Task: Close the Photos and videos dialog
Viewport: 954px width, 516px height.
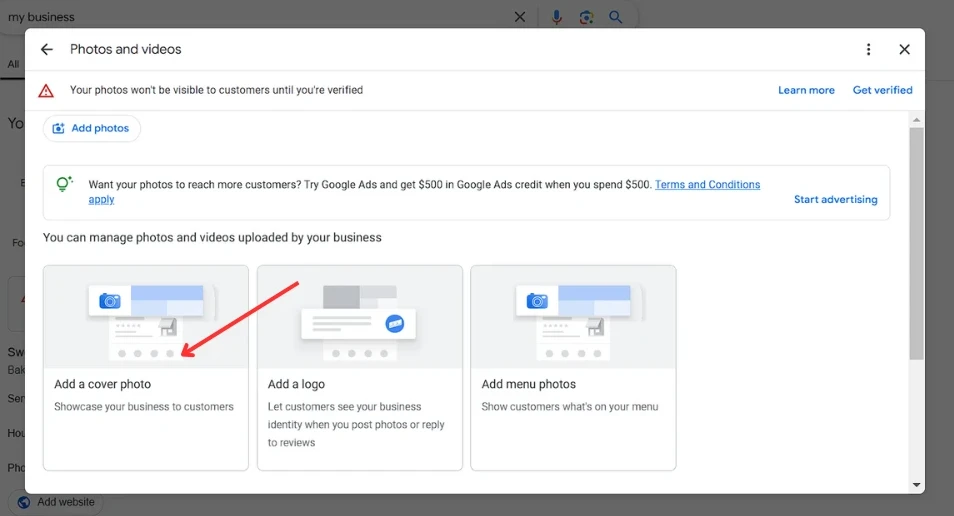Action: 904,49
